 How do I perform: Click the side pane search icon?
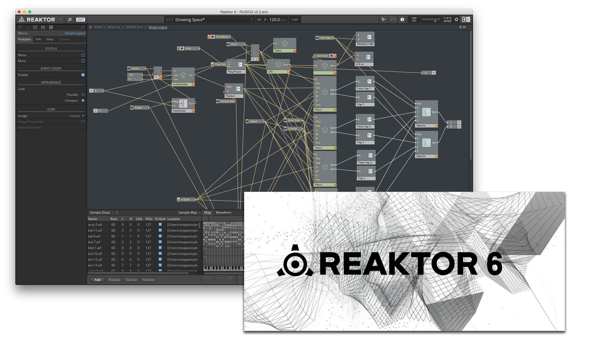click(x=20, y=27)
